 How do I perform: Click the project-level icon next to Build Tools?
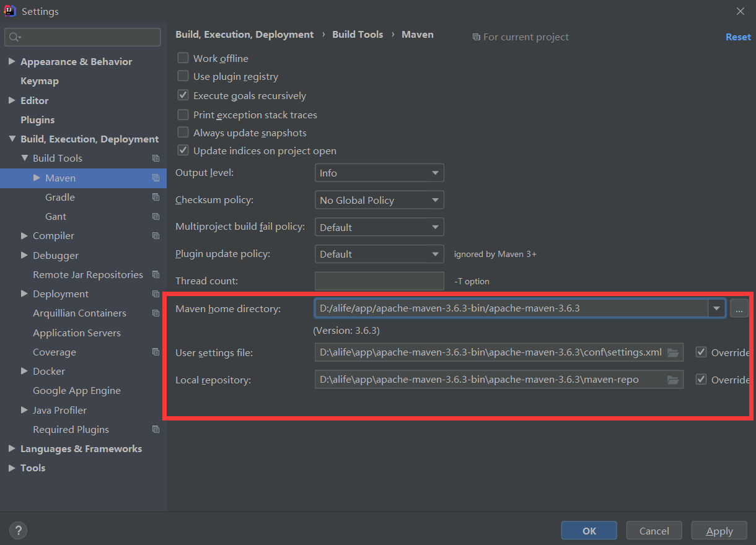coord(156,159)
